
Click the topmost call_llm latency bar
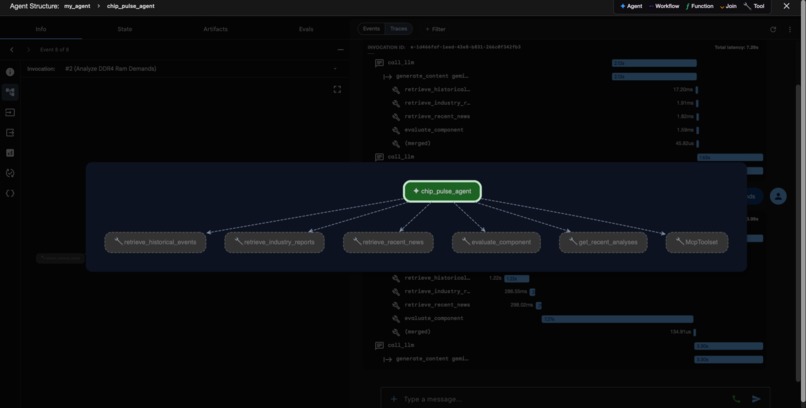coord(654,63)
